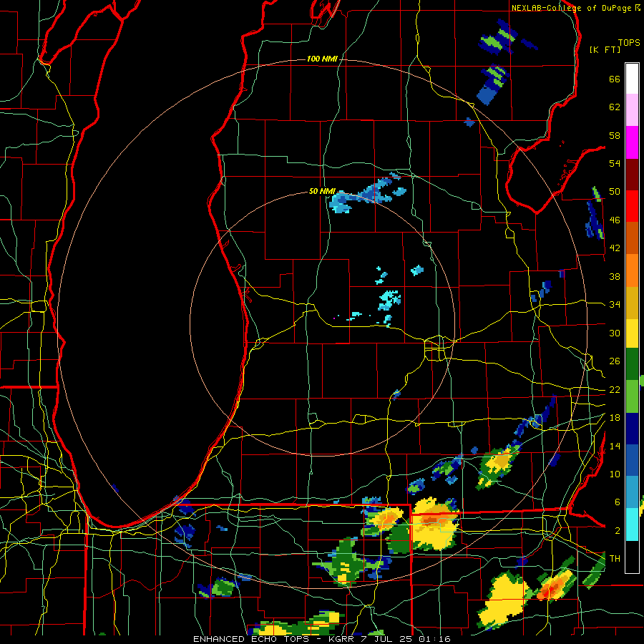
Task: Click legend value 58
Action: 615,135
